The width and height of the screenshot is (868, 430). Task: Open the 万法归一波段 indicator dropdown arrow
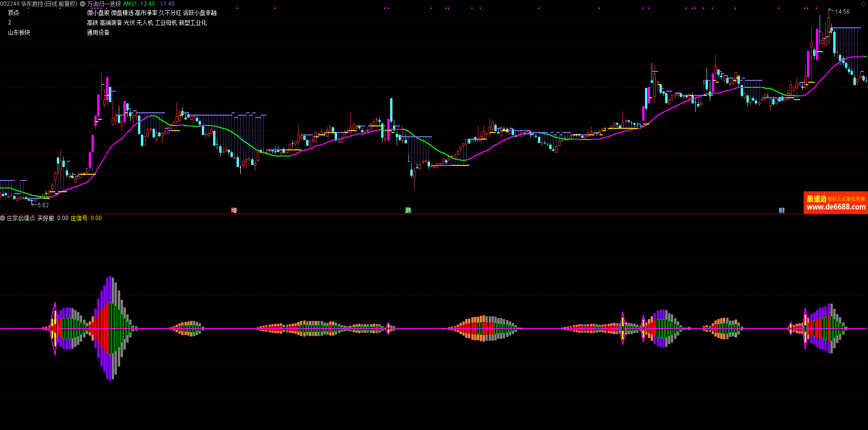coord(83,4)
